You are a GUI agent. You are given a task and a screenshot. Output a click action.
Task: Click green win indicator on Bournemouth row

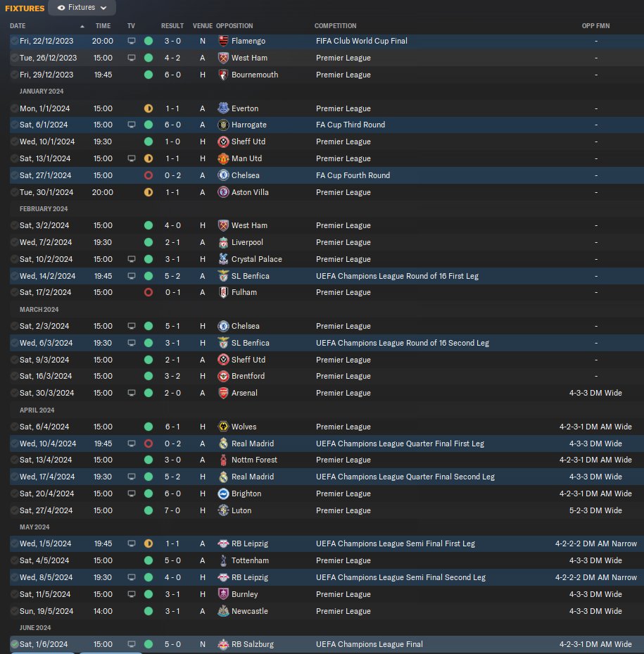pos(148,75)
